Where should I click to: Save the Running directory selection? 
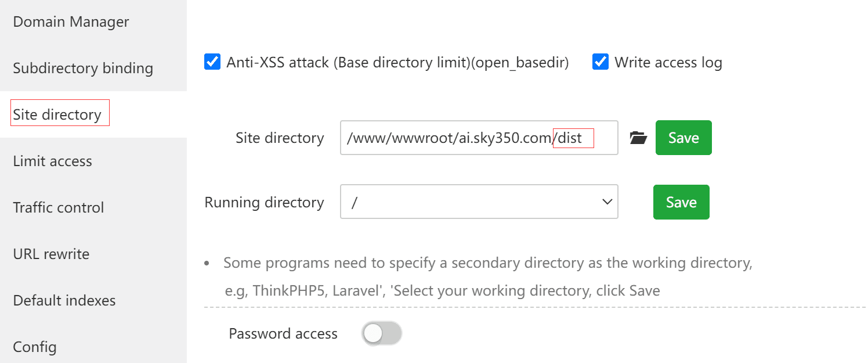(x=681, y=202)
